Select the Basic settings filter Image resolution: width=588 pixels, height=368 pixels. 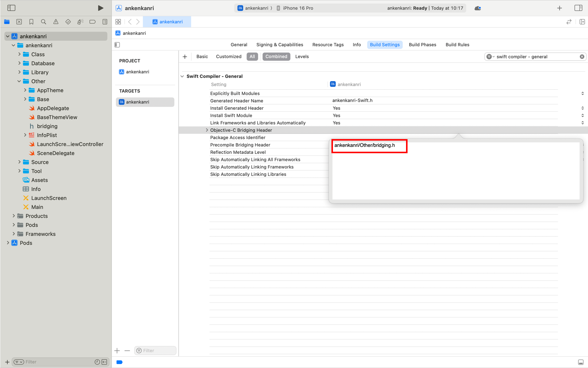[x=202, y=56]
